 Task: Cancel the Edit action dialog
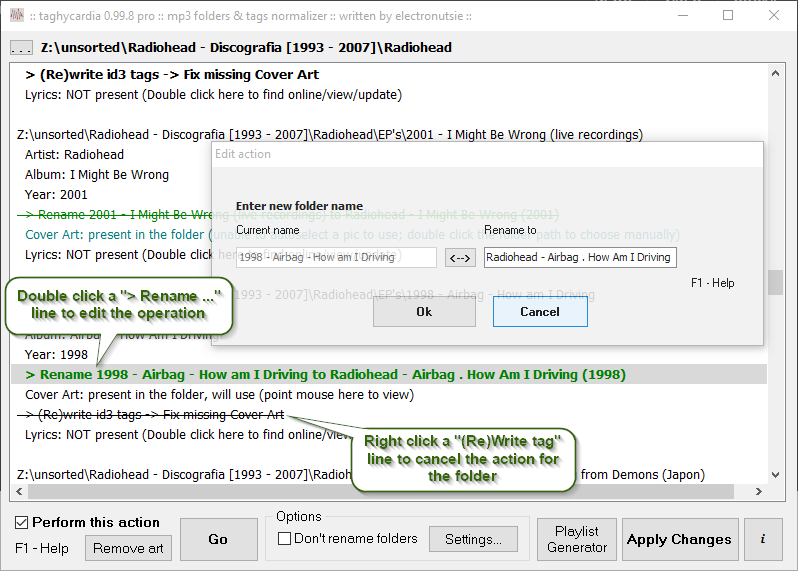pyautogui.click(x=540, y=311)
